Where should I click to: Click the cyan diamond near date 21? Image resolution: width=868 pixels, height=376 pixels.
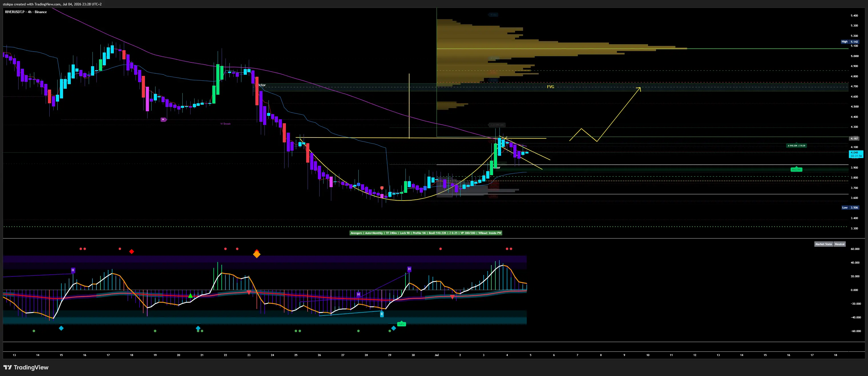(198, 328)
